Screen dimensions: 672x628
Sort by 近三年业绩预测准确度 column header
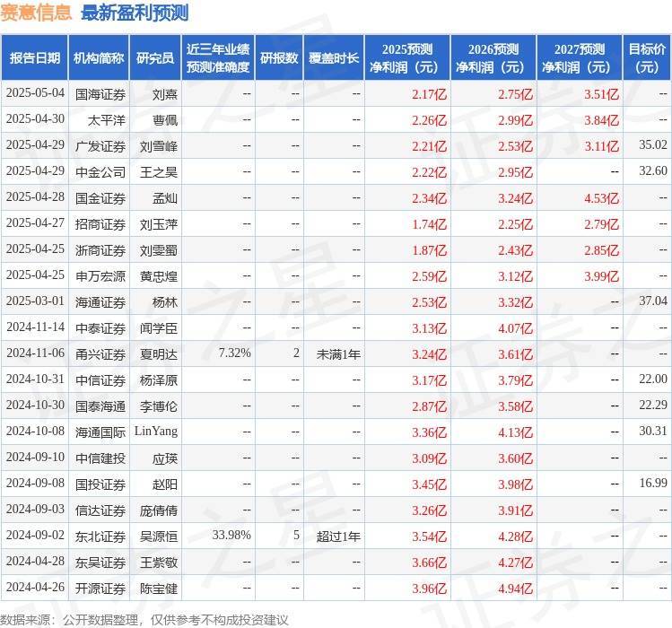[217, 58]
